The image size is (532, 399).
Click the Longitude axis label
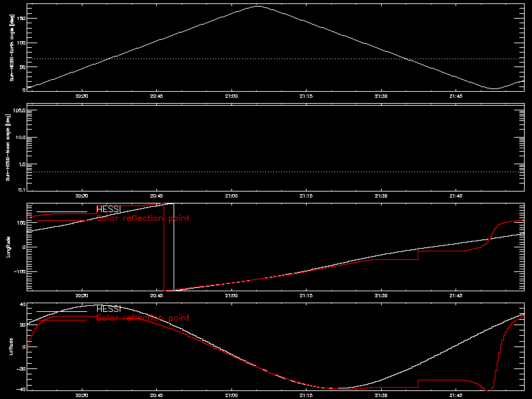[8, 247]
